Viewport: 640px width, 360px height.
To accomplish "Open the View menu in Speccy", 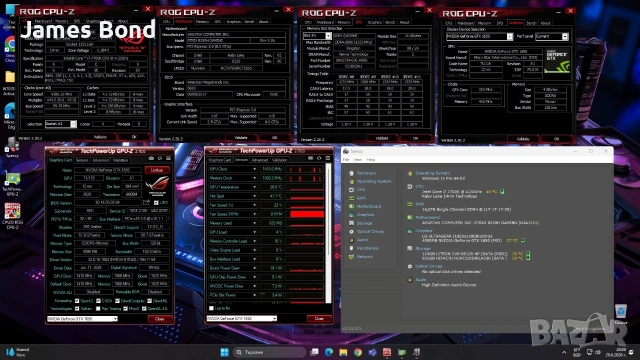I will coord(358,160).
